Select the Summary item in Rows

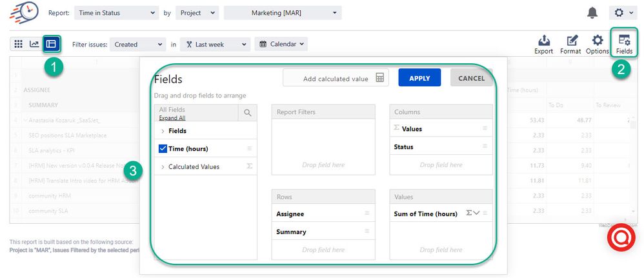[323, 232]
